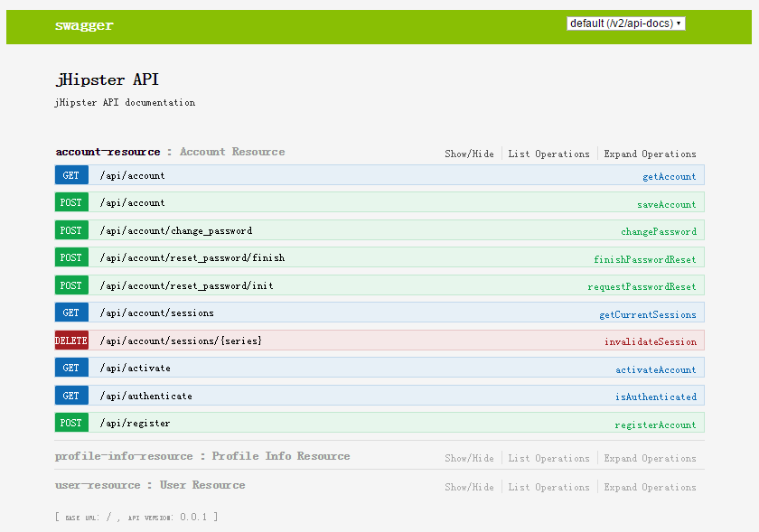Toggle Show/Hide for profile-info-resource

pyautogui.click(x=469, y=458)
